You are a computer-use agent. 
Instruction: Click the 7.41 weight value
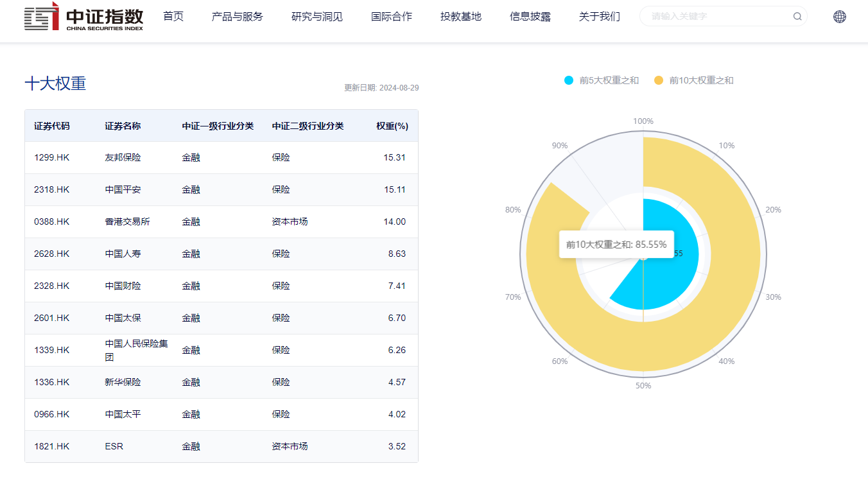(x=397, y=286)
